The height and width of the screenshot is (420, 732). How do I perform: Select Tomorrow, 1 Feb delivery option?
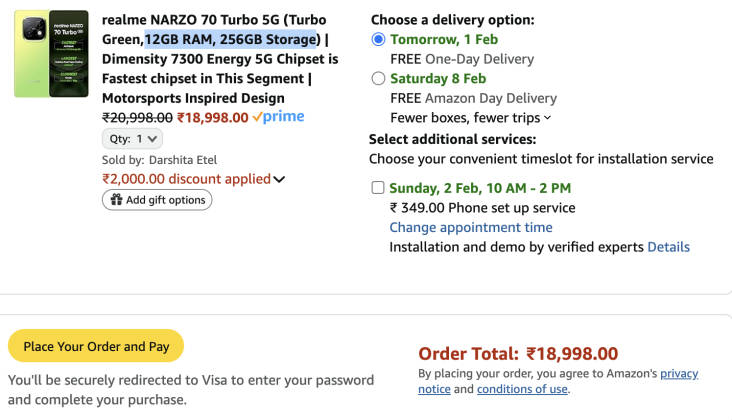378,39
